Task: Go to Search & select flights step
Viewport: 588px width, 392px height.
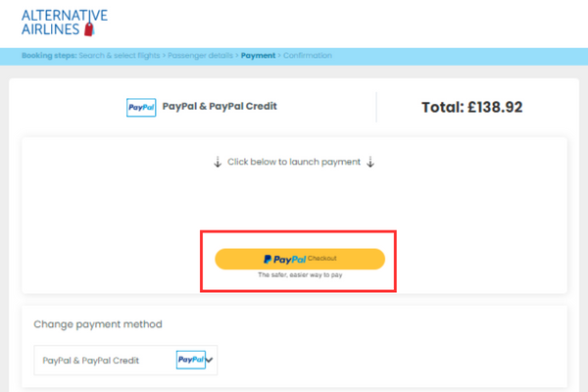Action: 120,56
